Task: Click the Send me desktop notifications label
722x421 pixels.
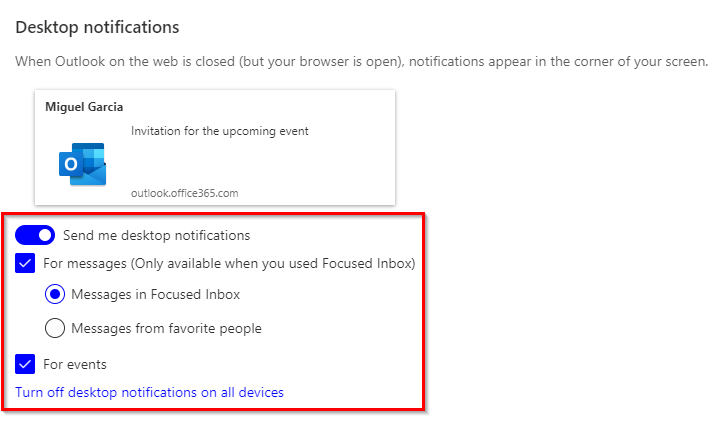Action: coord(156,236)
